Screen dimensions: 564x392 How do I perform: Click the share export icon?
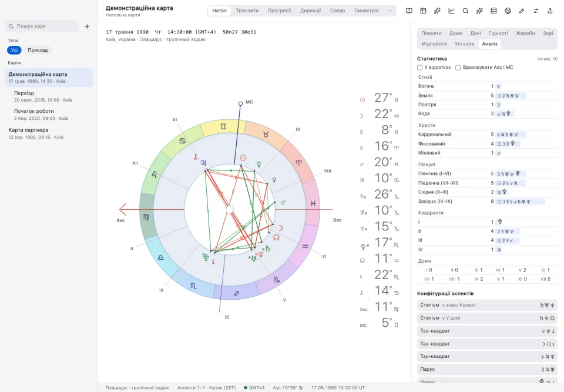[550, 11]
